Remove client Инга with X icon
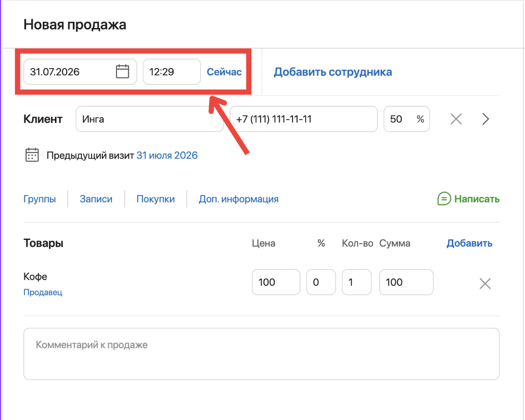 [x=456, y=119]
